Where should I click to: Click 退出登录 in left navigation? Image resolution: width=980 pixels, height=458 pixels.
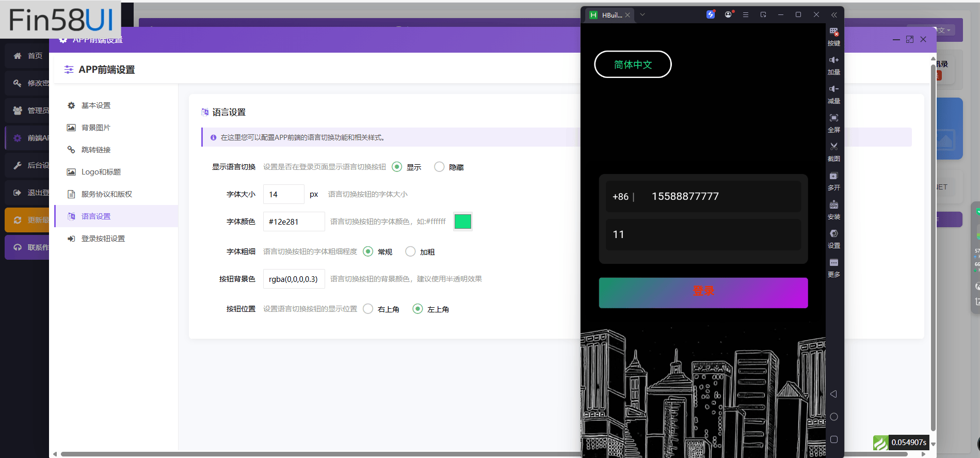27,193
